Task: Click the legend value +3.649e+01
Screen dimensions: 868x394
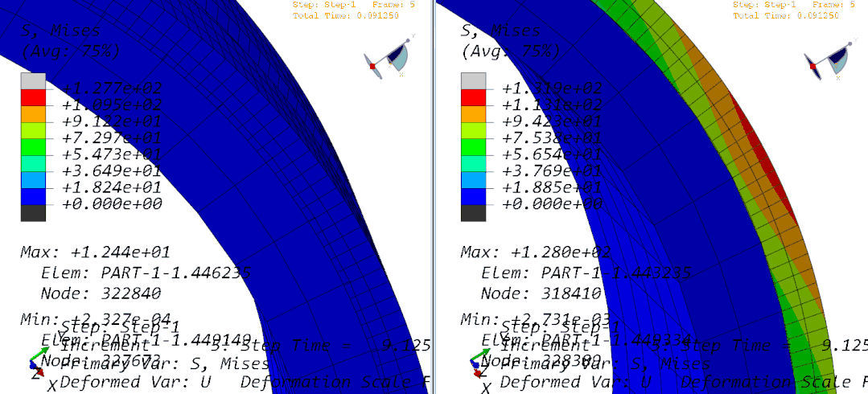Action: coord(112,170)
